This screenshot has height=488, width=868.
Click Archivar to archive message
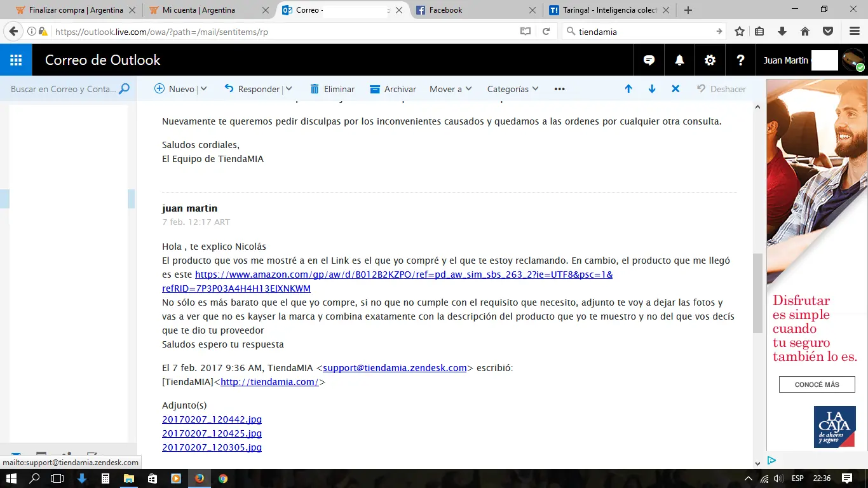[393, 89]
